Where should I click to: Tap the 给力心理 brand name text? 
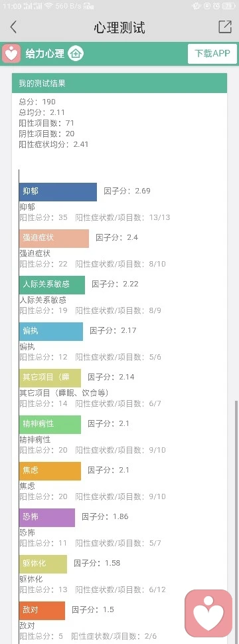pos(44,54)
